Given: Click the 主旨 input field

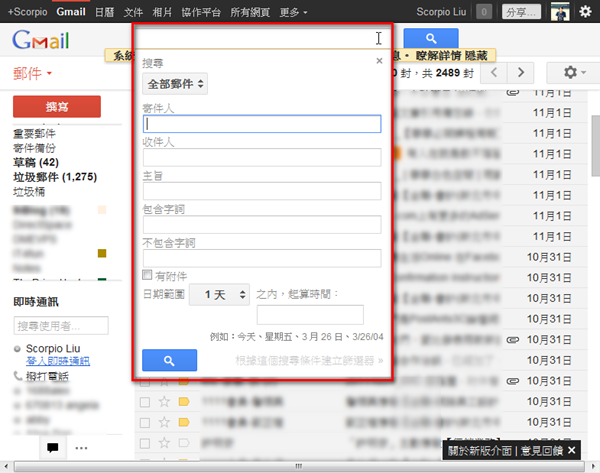Looking at the screenshot, I should (262, 191).
